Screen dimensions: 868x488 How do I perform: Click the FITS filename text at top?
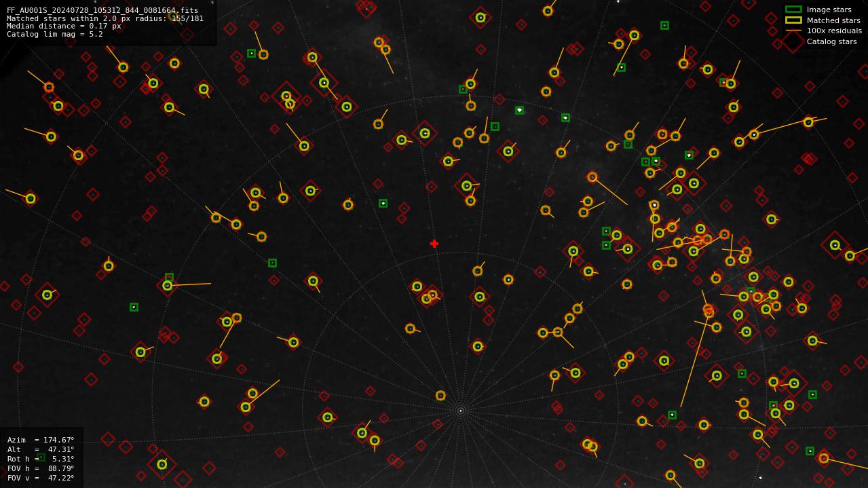(102, 10)
